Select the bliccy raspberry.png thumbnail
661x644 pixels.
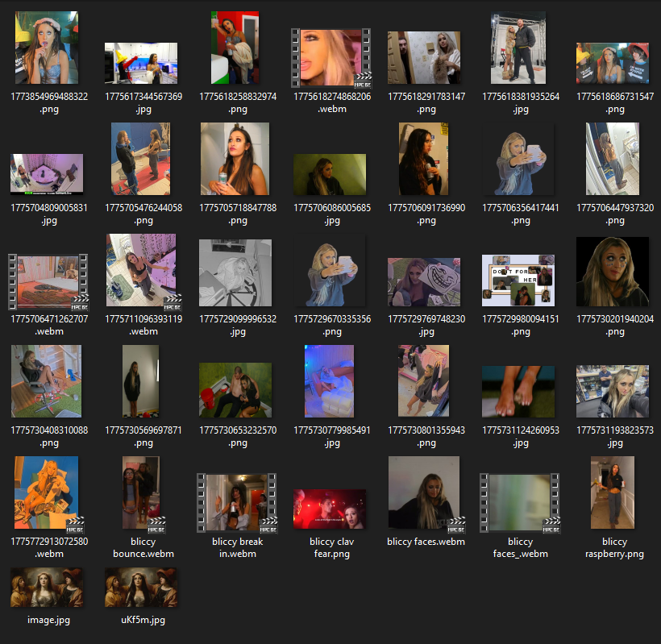613,492
